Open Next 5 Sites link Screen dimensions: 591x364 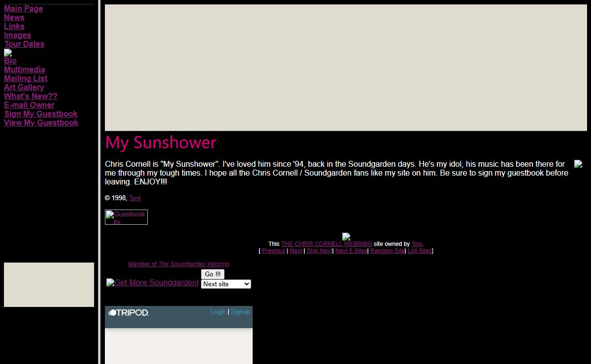pyautogui.click(x=351, y=251)
